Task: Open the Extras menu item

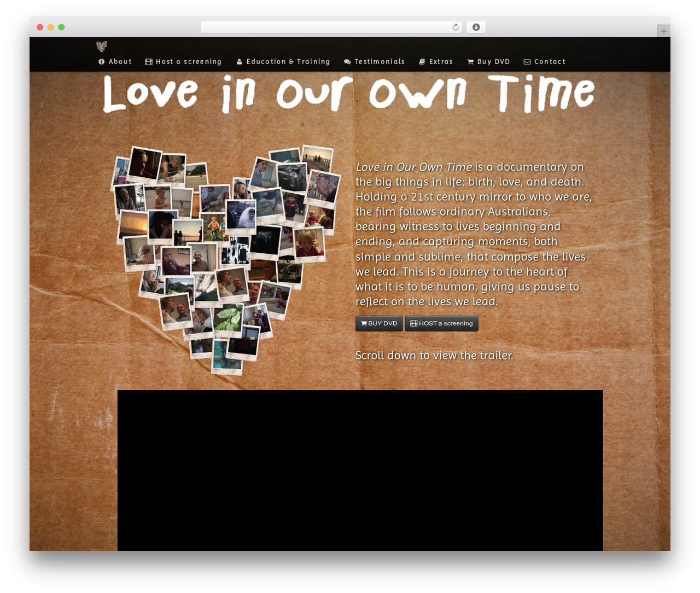Action: click(x=436, y=62)
